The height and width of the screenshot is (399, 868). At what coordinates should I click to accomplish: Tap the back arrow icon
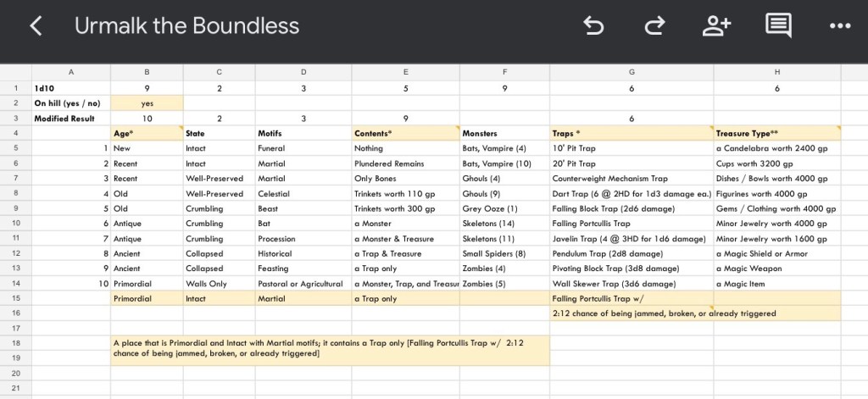(36, 26)
